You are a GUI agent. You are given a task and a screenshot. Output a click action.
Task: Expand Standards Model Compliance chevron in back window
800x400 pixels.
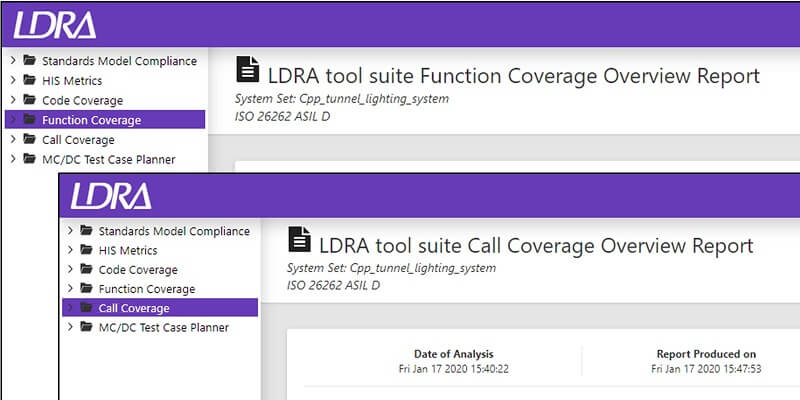click(13, 61)
